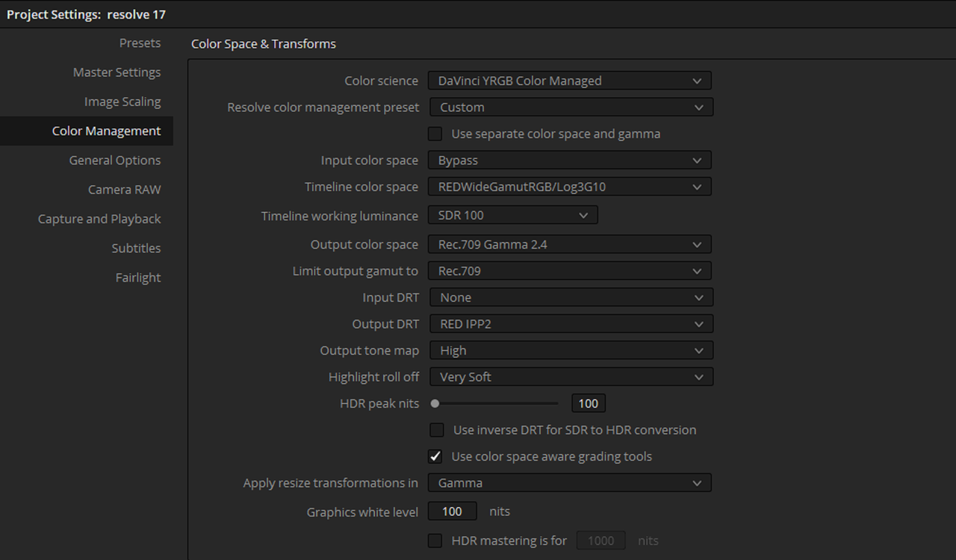Switch to Camera RAW settings
Image resolution: width=956 pixels, height=560 pixels.
pyautogui.click(x=124, y=189)
